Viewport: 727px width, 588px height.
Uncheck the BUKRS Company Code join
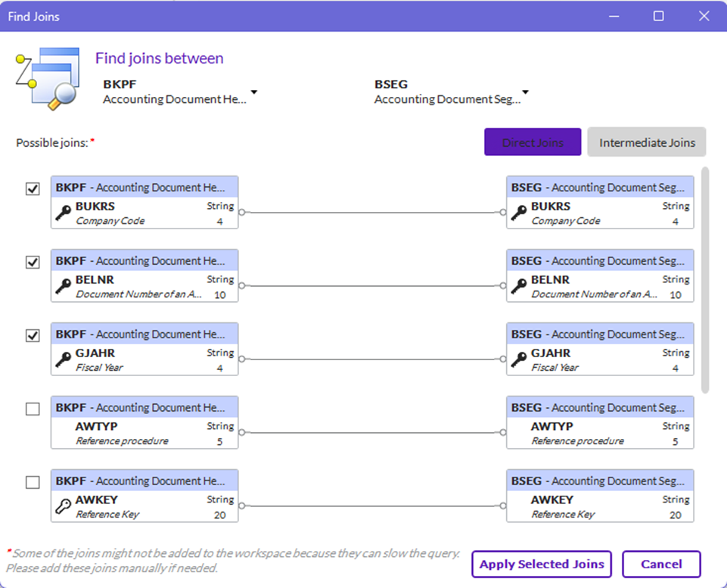(x=33, y=188)
